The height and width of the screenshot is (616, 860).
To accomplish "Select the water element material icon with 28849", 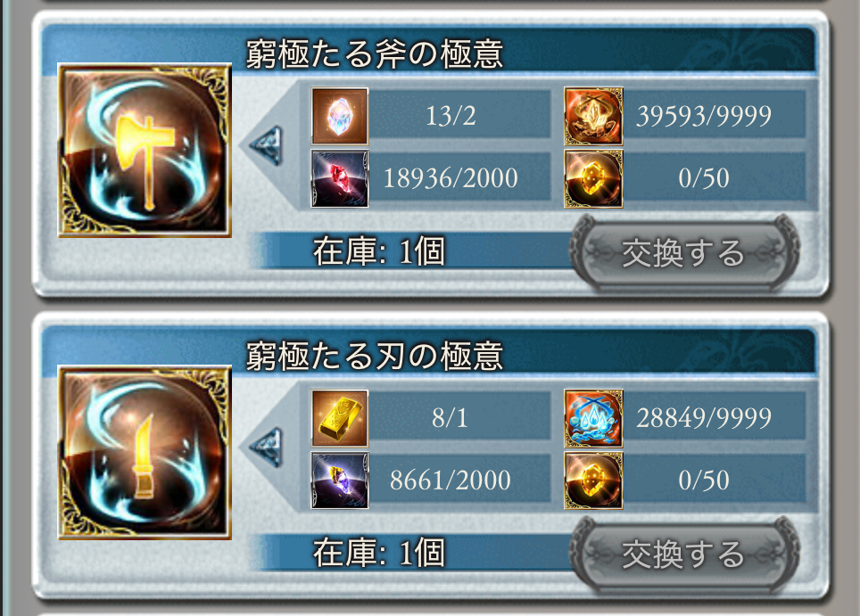I will (593, 418).
